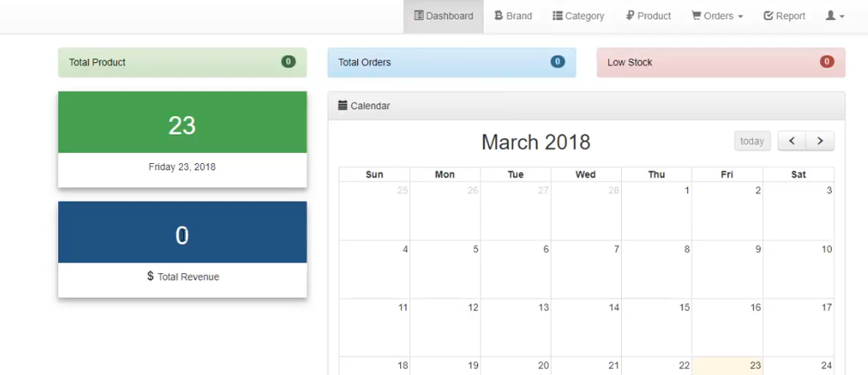Select the greyed-out February 28 cell

coord(586,211)
